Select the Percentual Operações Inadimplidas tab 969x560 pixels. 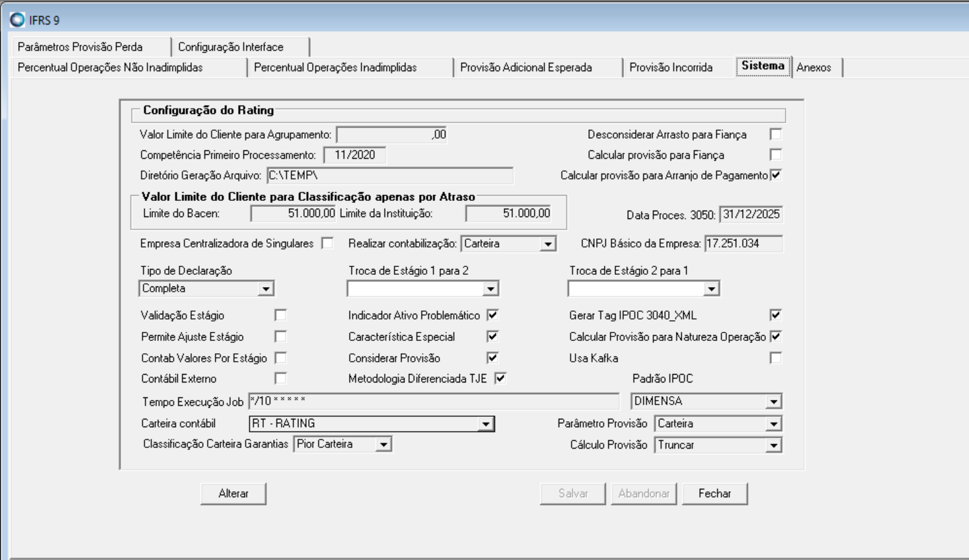pyautogui.click(x=350, y=67)
